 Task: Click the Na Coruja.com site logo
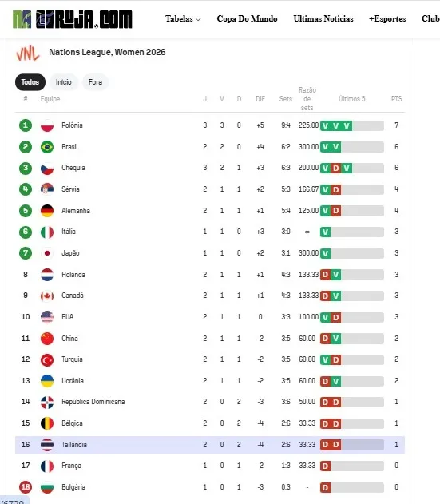73,19
